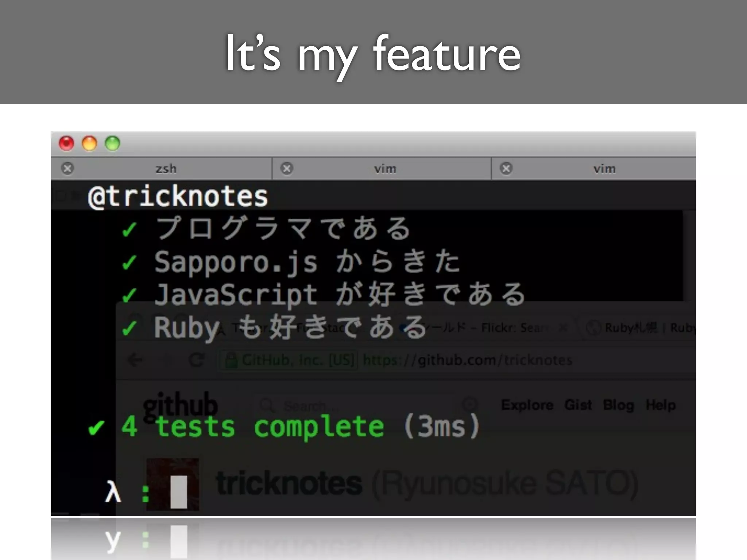Open the Explore link on GitHub

coord(527,405)
